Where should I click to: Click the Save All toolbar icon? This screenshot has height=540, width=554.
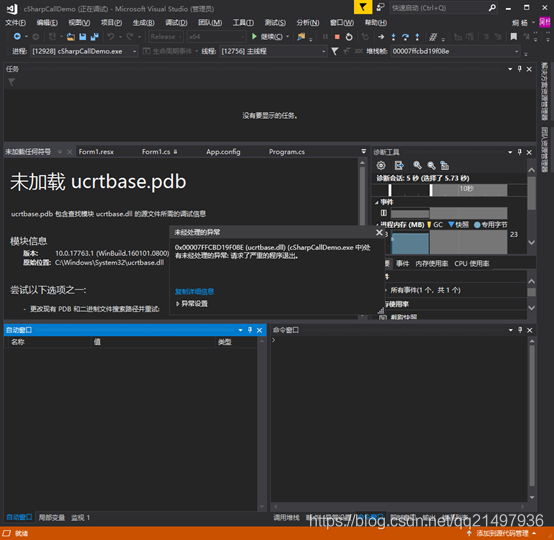point(94,36)
